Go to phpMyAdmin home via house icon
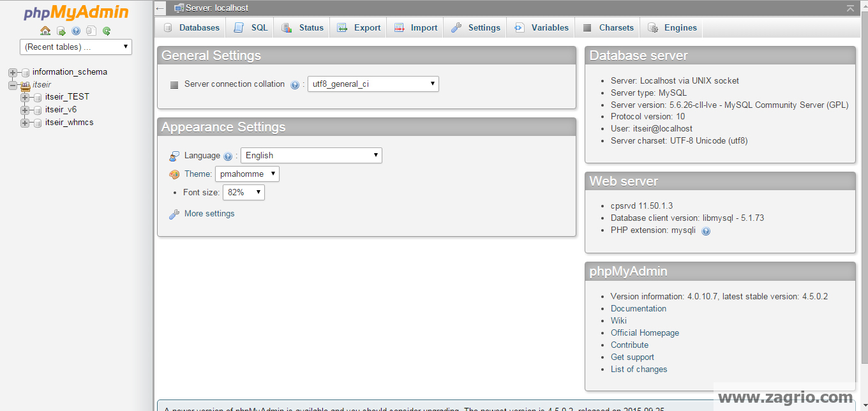 point(45,31)
